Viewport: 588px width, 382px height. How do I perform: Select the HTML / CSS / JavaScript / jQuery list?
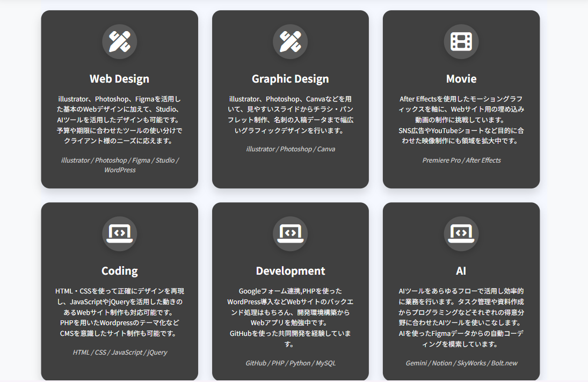[x=119, y=352]
